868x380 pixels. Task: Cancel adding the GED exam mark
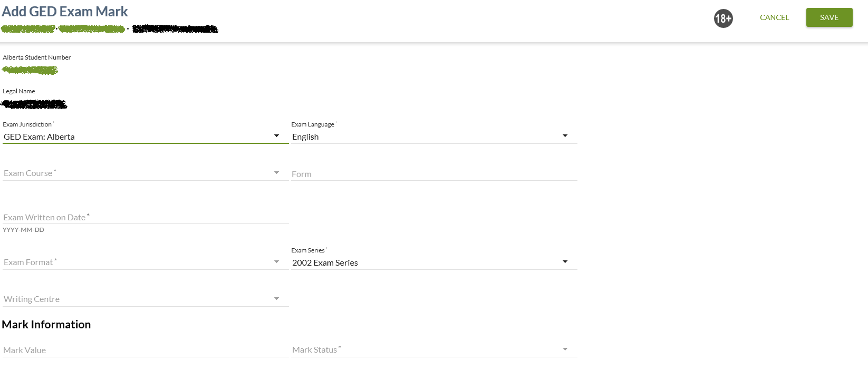point(774,17)
